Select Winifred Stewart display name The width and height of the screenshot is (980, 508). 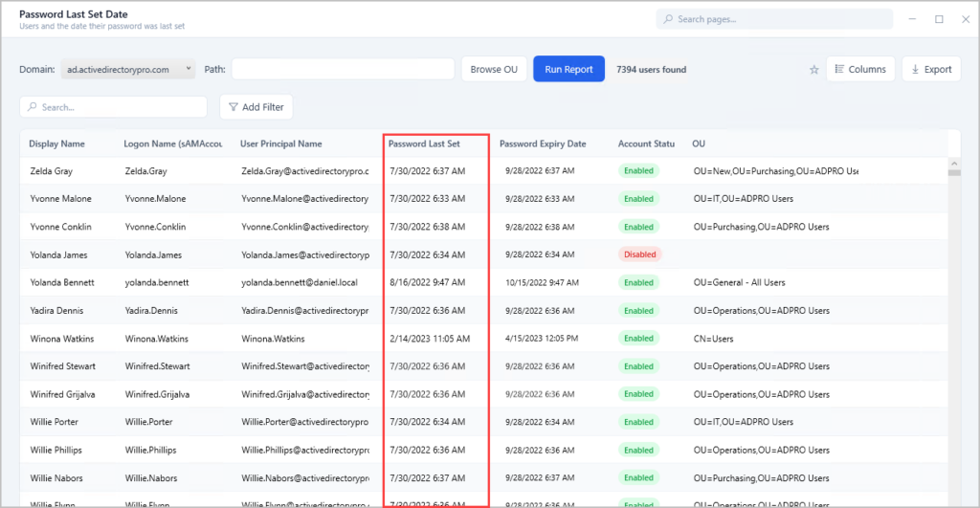pos(62,366)
